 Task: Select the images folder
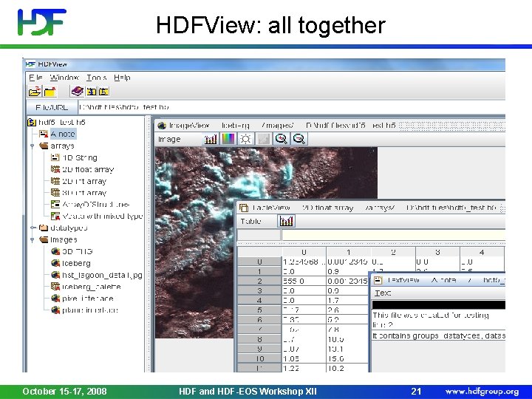point(64,239)
